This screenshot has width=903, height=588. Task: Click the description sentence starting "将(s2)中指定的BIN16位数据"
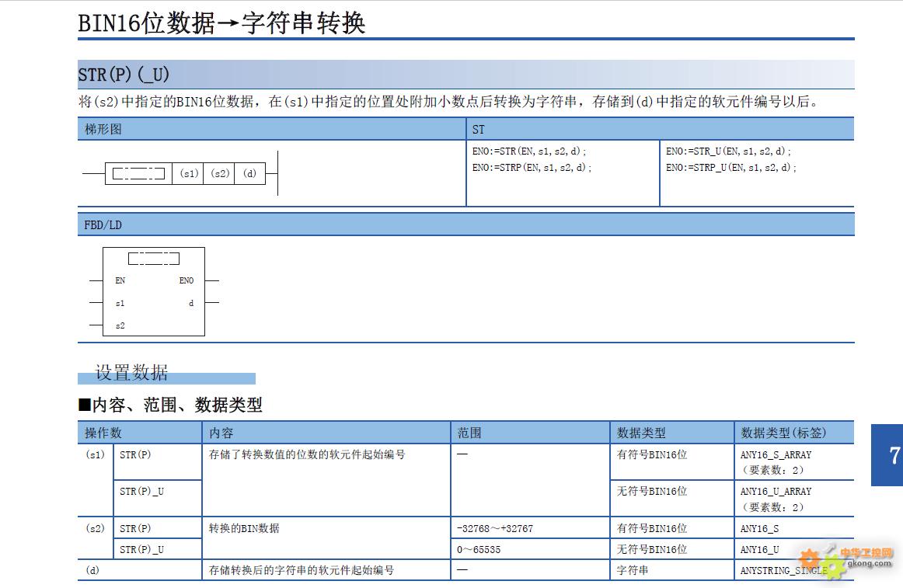(448, 102)
